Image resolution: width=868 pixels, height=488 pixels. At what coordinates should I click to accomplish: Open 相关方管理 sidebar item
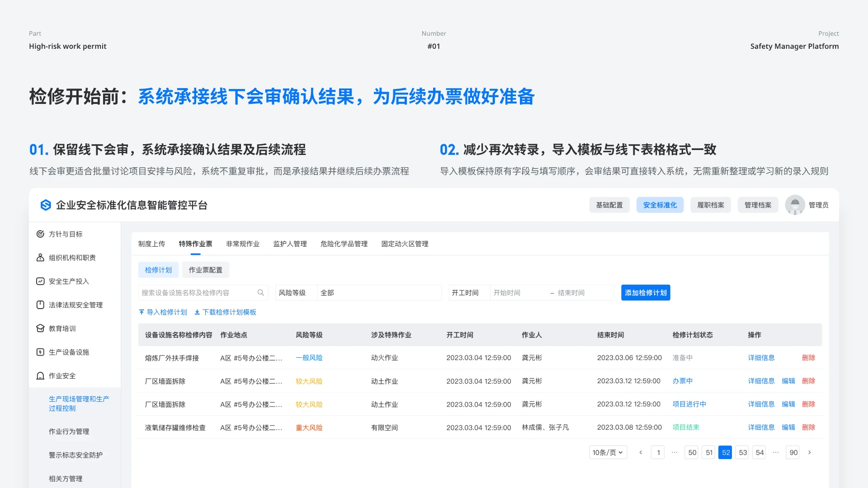pos(66,479)
